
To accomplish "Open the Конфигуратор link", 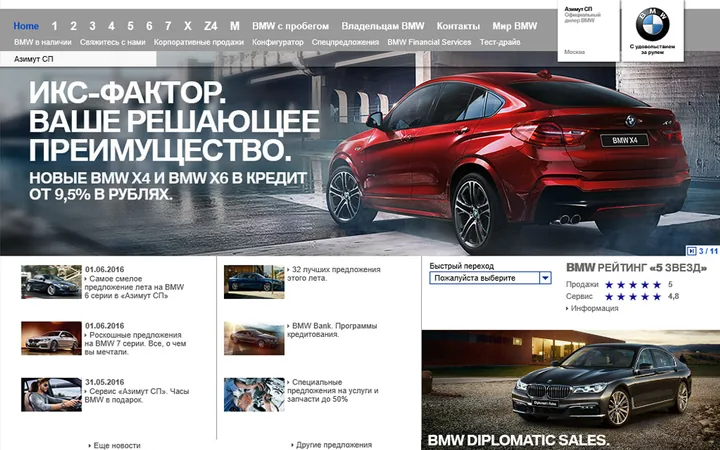I will point(278,42).
